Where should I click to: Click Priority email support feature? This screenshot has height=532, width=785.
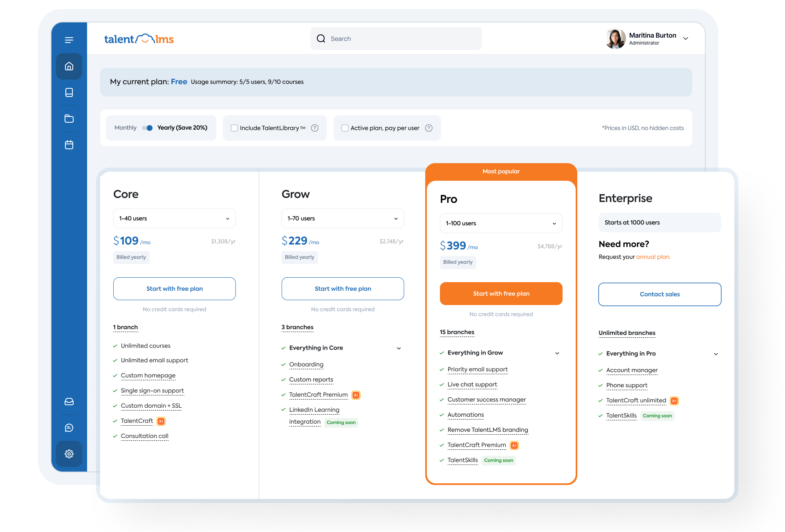point(478,369)
